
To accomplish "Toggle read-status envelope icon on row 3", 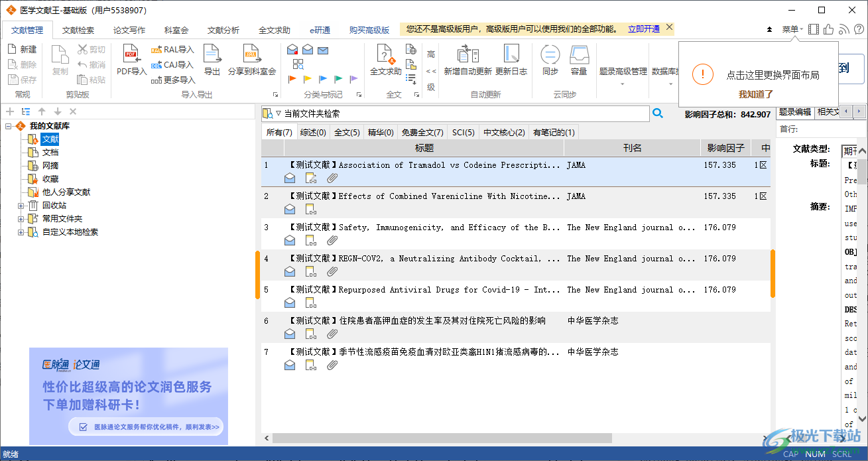I will pos(290,240).
